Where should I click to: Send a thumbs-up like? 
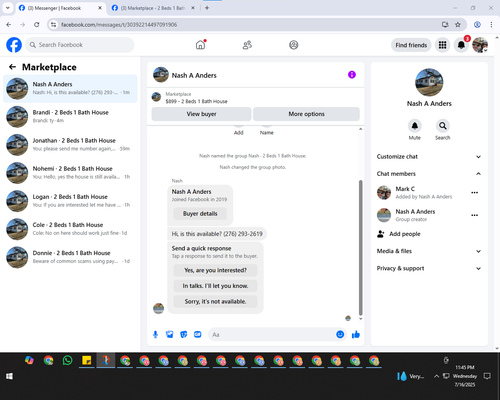tap(356, 334)
